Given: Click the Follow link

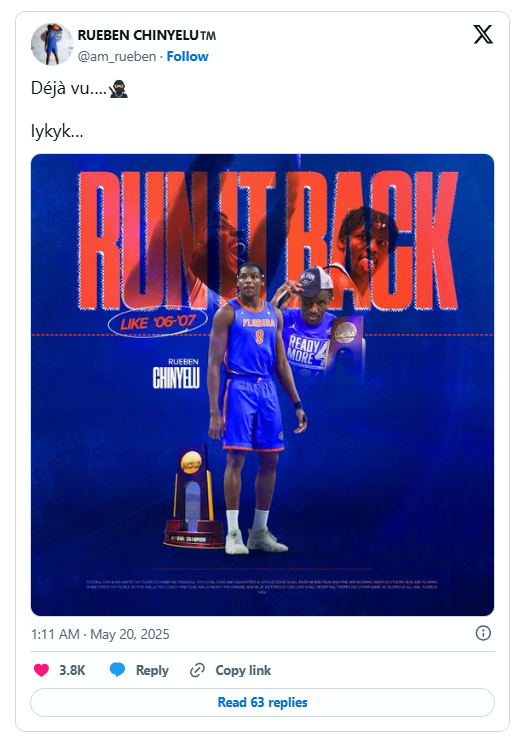Looking at the screenshot, I should click(x=187, y=57).
